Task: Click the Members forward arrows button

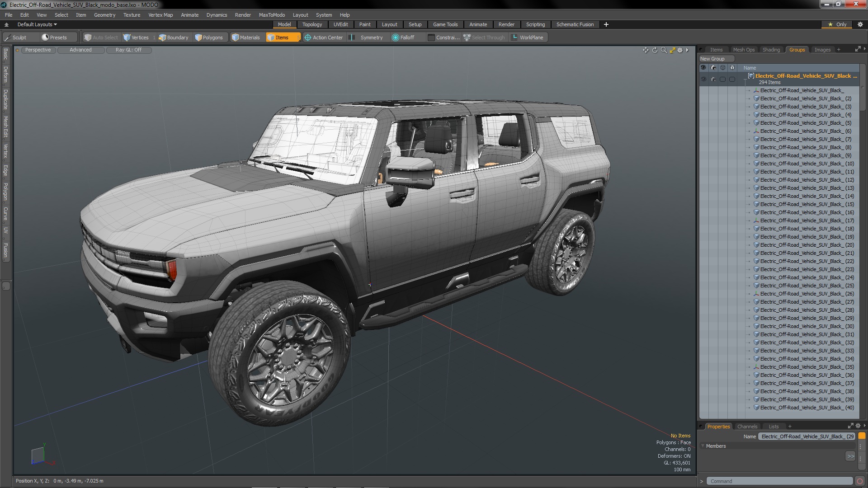Action: (850, 456)
